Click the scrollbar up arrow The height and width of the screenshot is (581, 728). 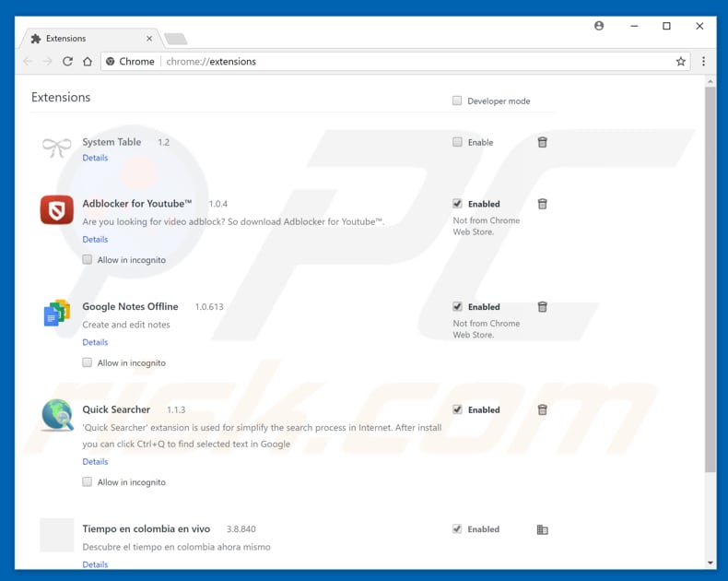click(710, 81)
